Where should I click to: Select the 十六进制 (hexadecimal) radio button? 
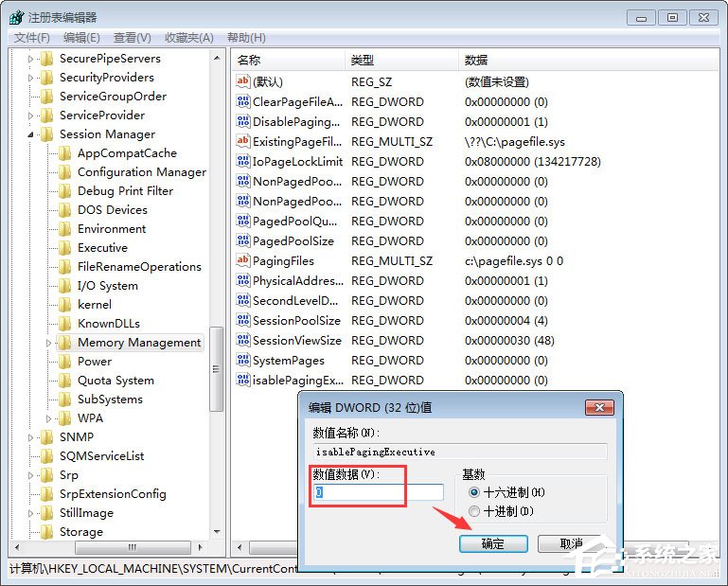(x=474, y=492)
